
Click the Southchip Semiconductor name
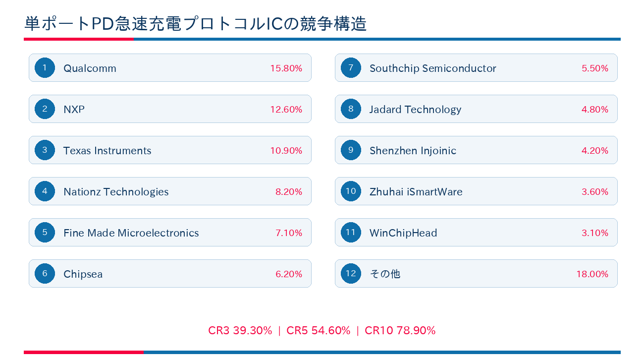pyautogui.click(x=432, y=68)
